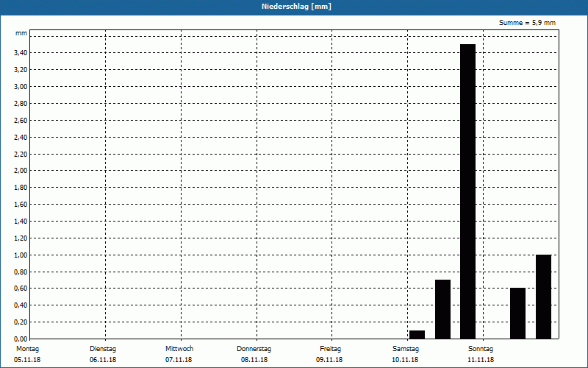The width and height of the screenshot is (588, 368).
Task: Click the 1,00 y-axis value
Action: point(21,255)
